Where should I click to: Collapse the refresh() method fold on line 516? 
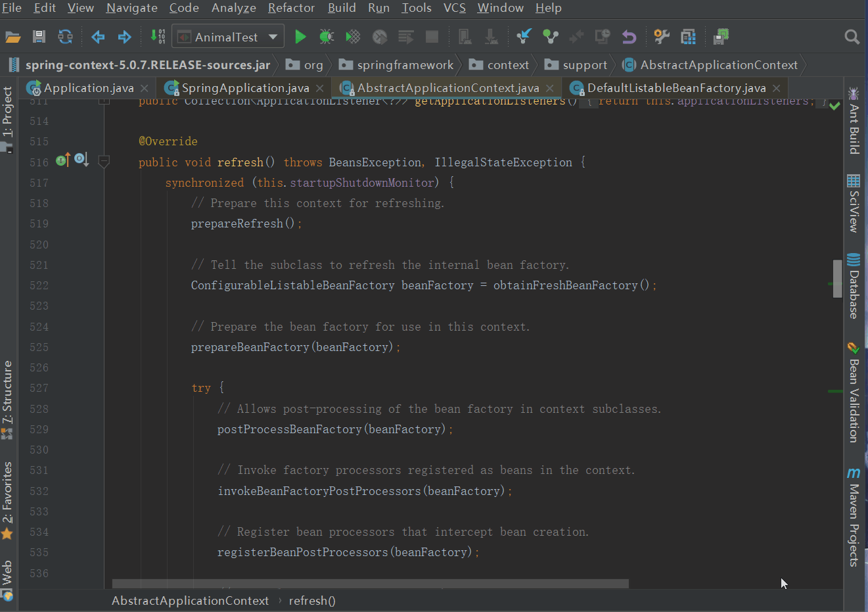pos(104,160)
